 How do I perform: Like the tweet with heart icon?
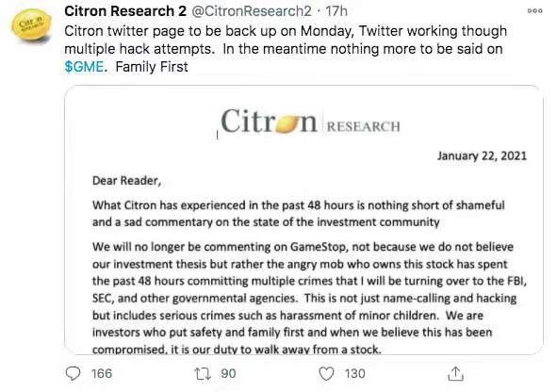[326, 373]
